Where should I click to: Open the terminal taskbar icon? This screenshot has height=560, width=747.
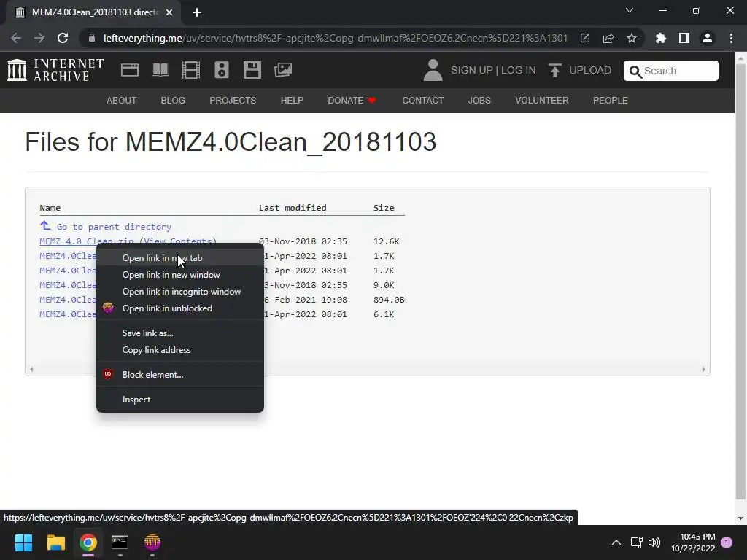click(120, 542)
